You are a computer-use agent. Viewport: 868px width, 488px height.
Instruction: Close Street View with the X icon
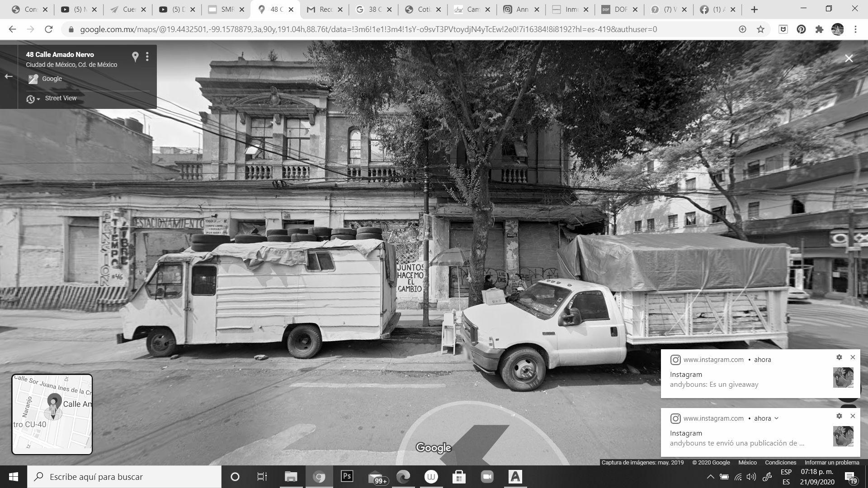tap(849, 58)
